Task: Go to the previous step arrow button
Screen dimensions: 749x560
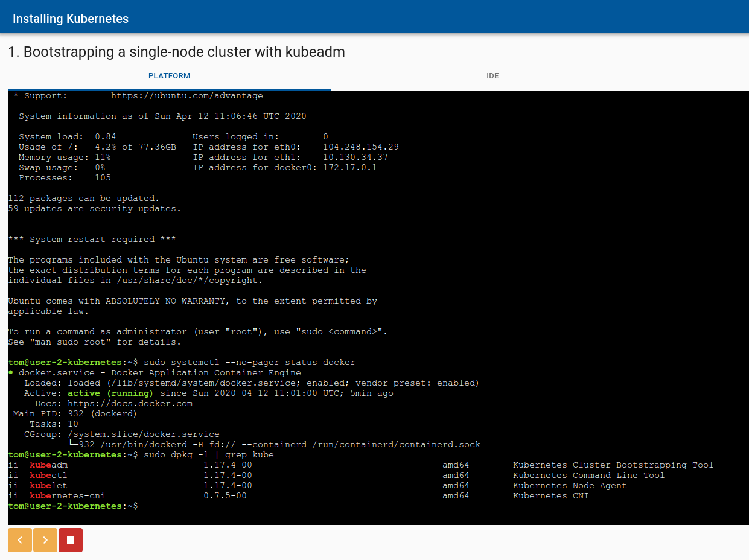Action: pyautogui.click(x=20, y=540)
